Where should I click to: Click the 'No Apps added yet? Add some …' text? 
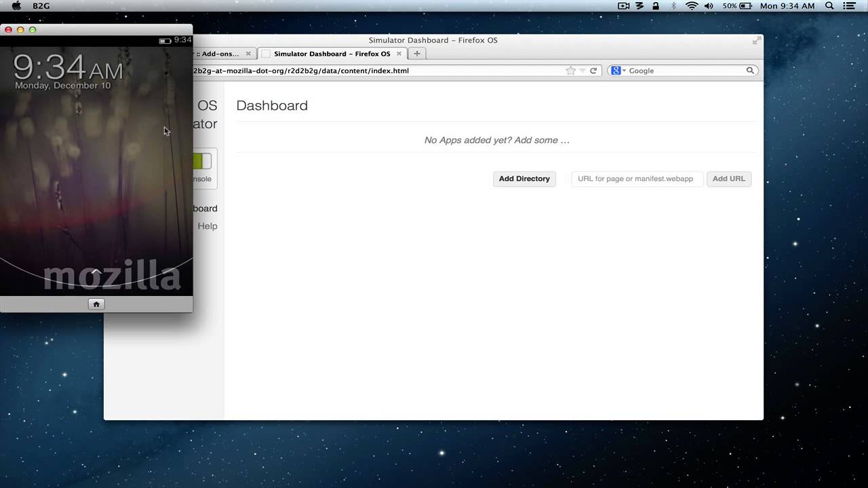[x=496, y=140]
